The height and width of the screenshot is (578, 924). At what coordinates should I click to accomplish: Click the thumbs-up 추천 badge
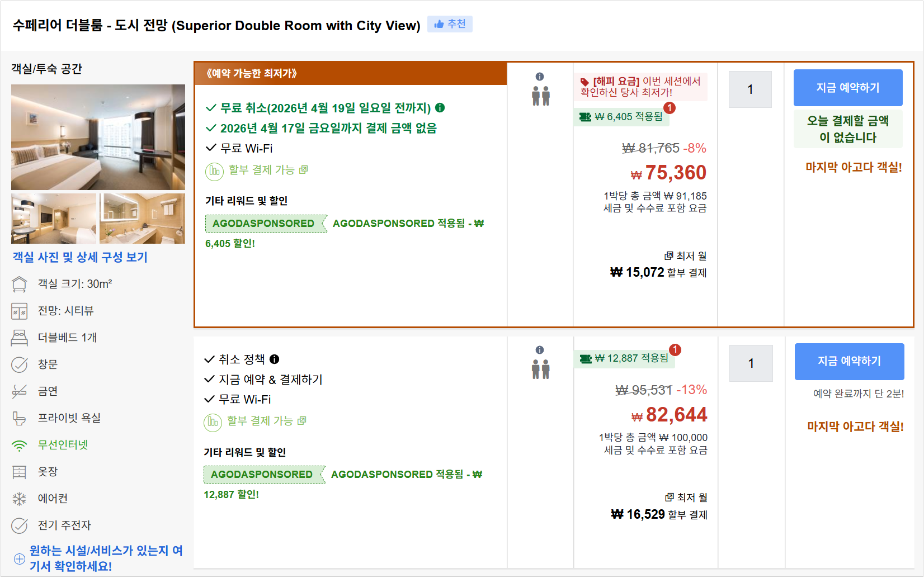[x=450, y=24]
